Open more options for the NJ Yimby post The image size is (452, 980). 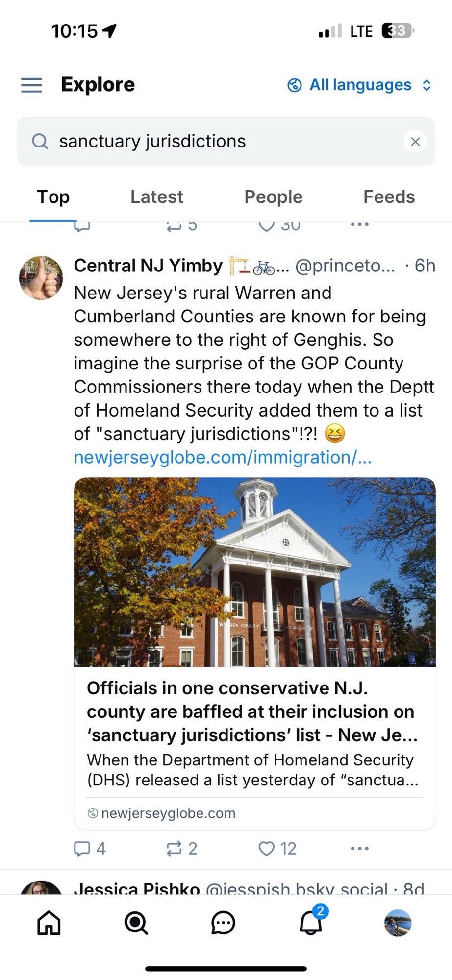tap(359, 848)
